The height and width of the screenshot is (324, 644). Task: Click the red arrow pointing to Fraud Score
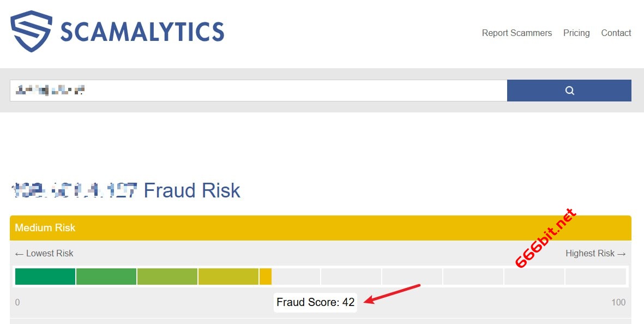point(392,293)
